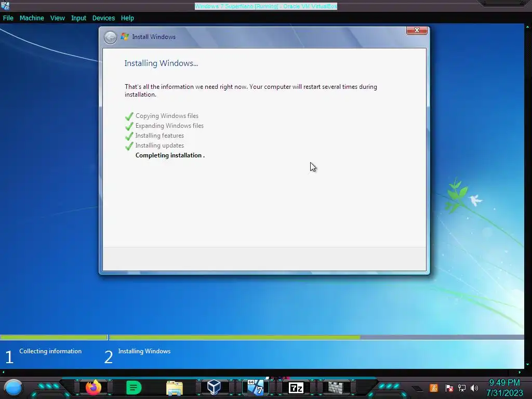Open the Start orb menu

tap(13, 388)
